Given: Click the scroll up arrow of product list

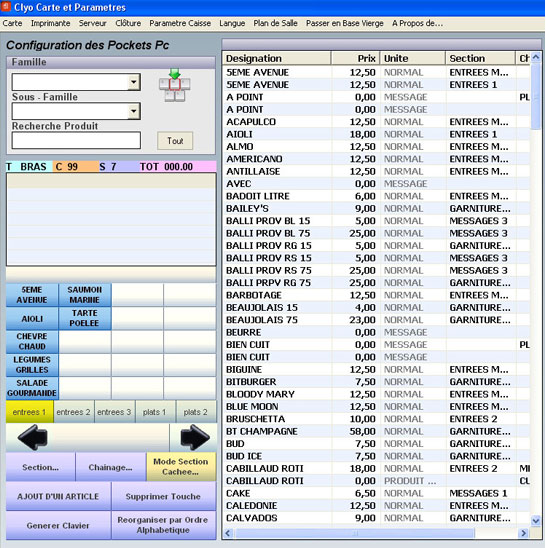Looking at the screenshot, I should pos(536,57).
